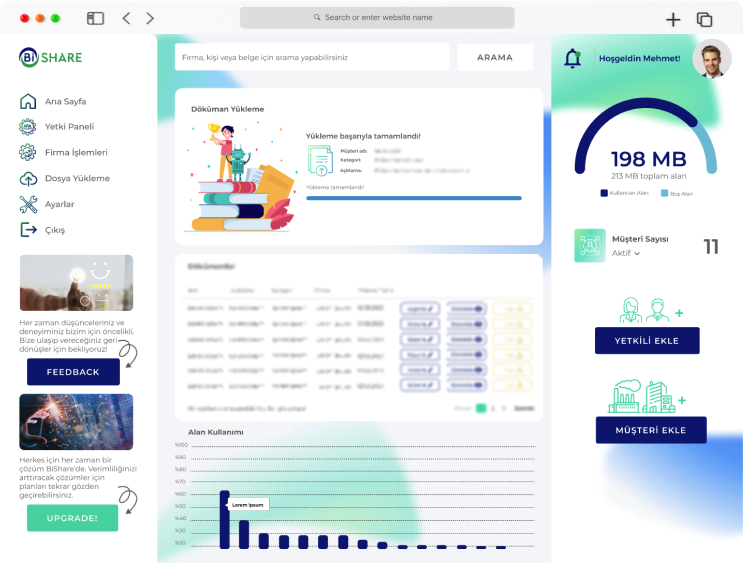
Task: Expand the Aktif dropdown under Müşteri Sayısı
Action: click(625, 253)
